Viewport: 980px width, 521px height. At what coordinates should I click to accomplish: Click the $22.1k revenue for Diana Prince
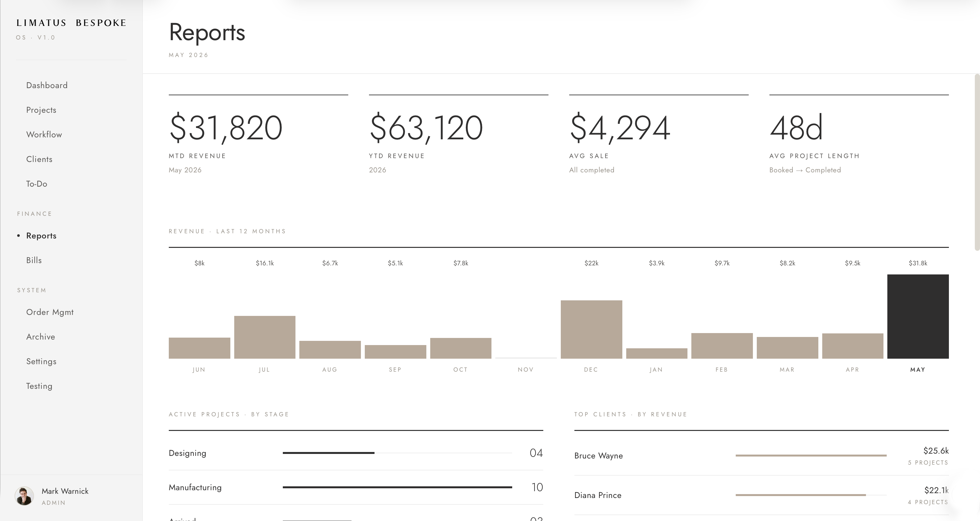pos(936,490)
